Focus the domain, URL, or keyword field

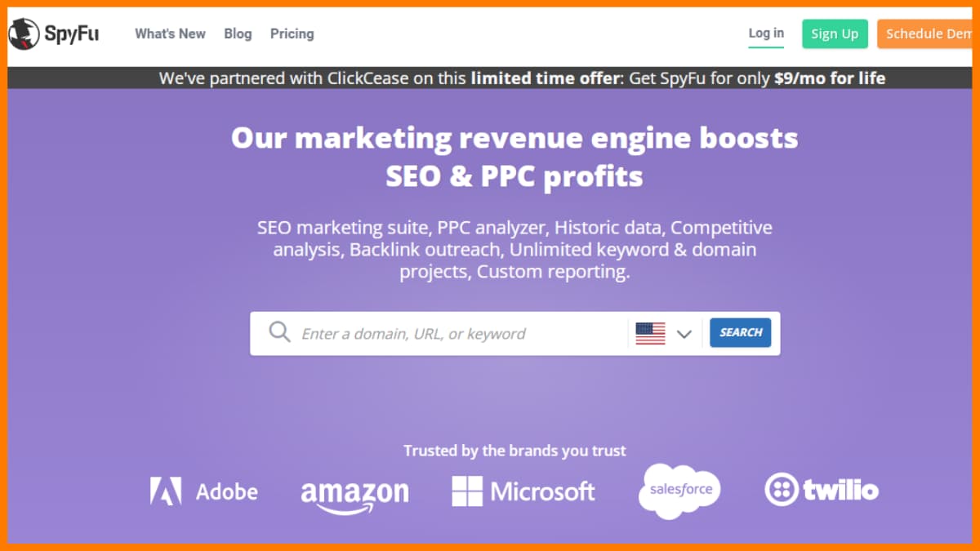point(457,333)
